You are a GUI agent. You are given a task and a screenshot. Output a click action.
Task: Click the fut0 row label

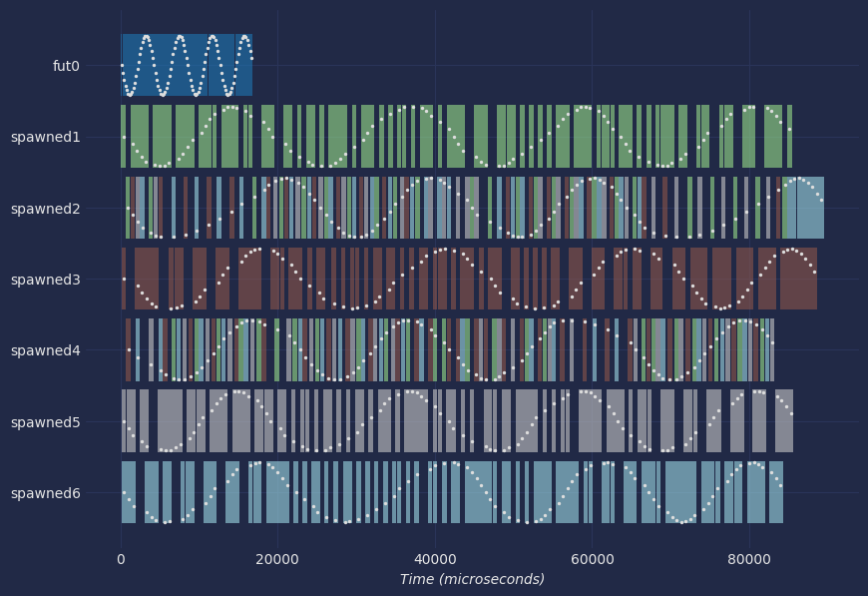(x=66, y=66)
